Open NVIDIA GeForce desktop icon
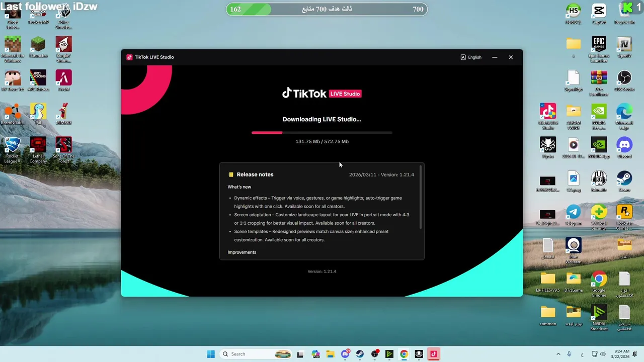The height and width of the screenshot is (362, 644). (x=599, y=117)
